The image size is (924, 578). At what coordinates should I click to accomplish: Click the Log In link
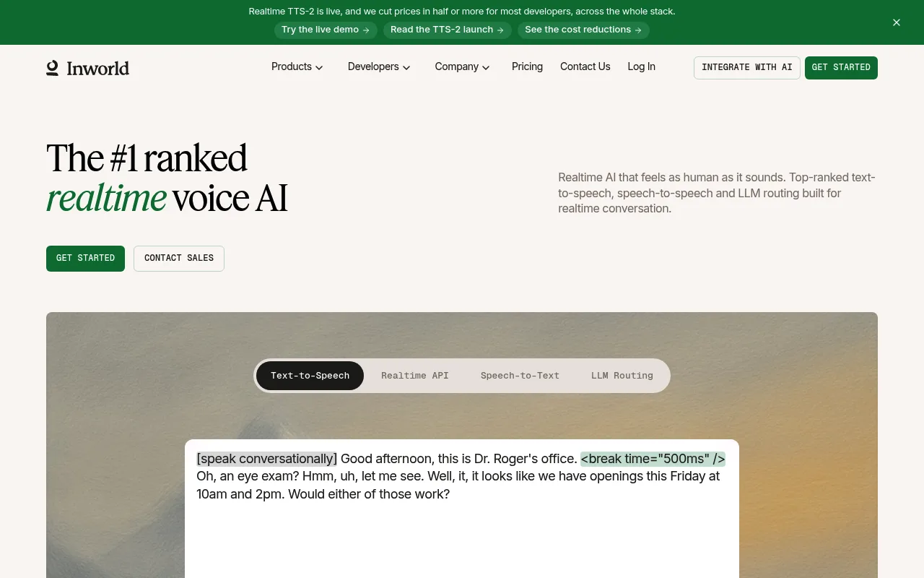642,66
